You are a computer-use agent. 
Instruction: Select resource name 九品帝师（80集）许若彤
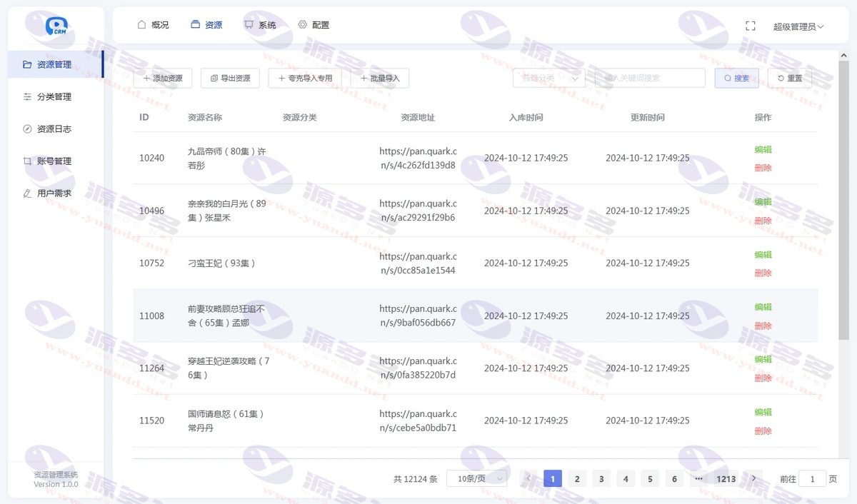227,158
